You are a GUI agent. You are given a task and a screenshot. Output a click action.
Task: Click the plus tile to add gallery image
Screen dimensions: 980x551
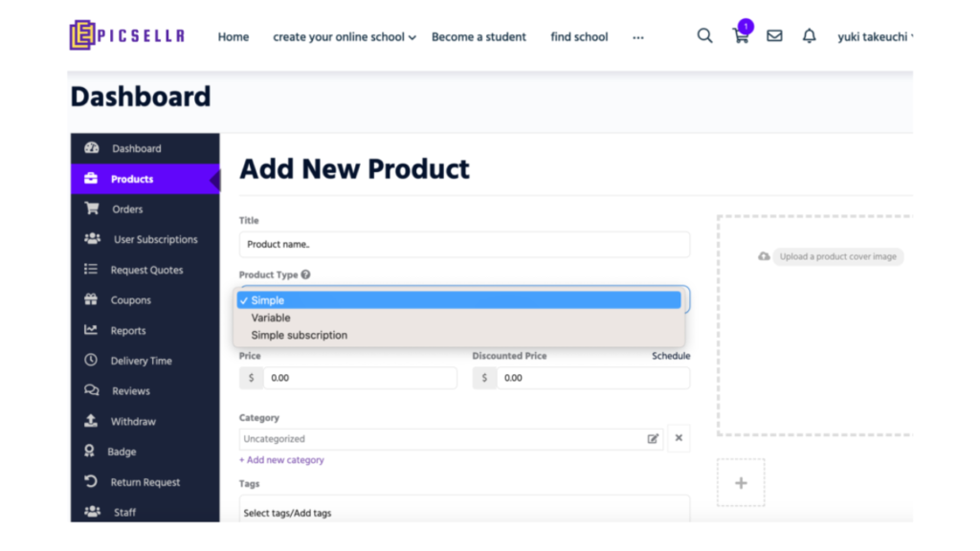tap(741, 483)
